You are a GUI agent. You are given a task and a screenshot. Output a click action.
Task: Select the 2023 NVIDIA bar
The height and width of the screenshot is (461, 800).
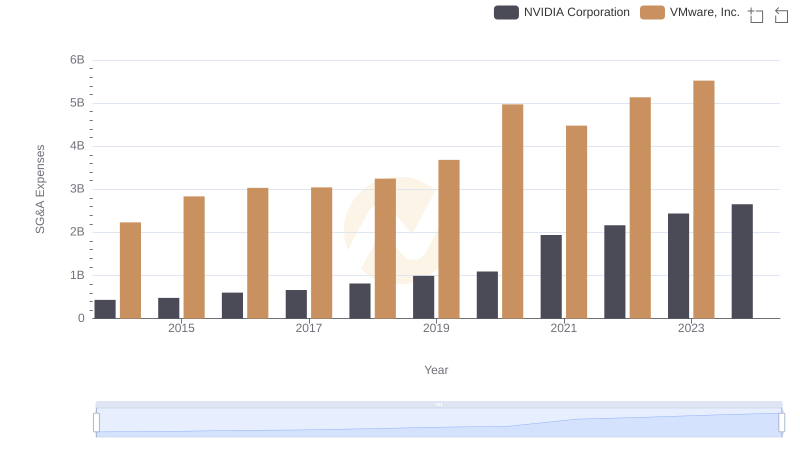(679, 266)
